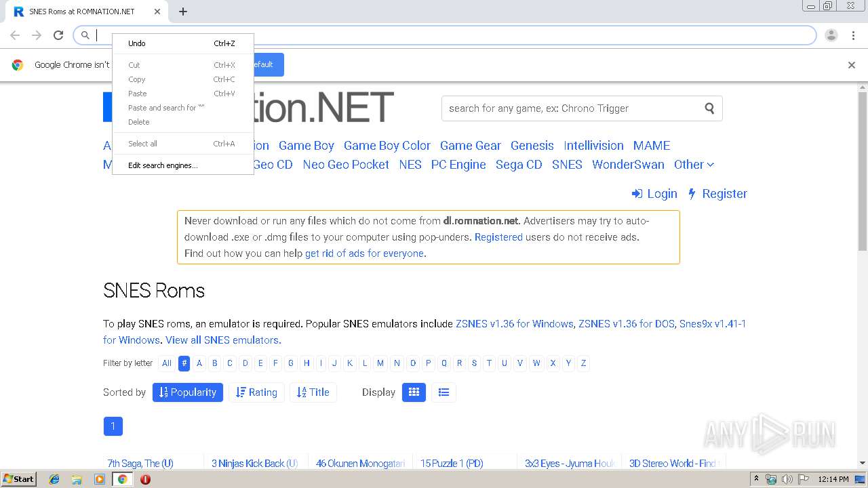Click the volume icon in system tray

787,479
